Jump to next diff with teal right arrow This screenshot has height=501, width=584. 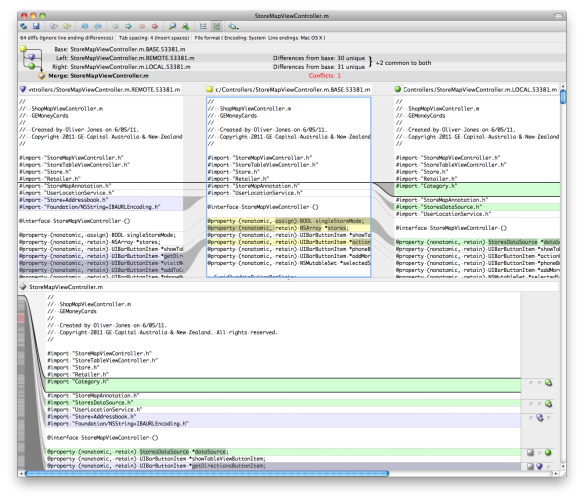pyautogui.click(x=128, y=26)
